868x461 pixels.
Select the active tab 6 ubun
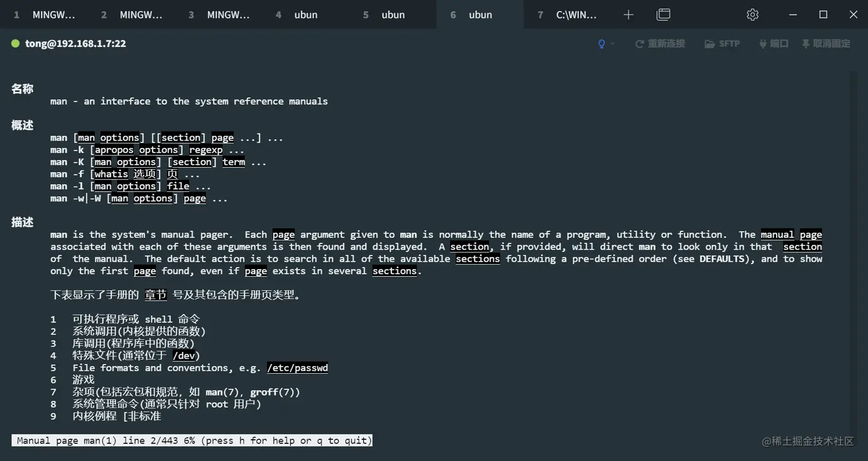pyautogui.click(x=480, y=15)
